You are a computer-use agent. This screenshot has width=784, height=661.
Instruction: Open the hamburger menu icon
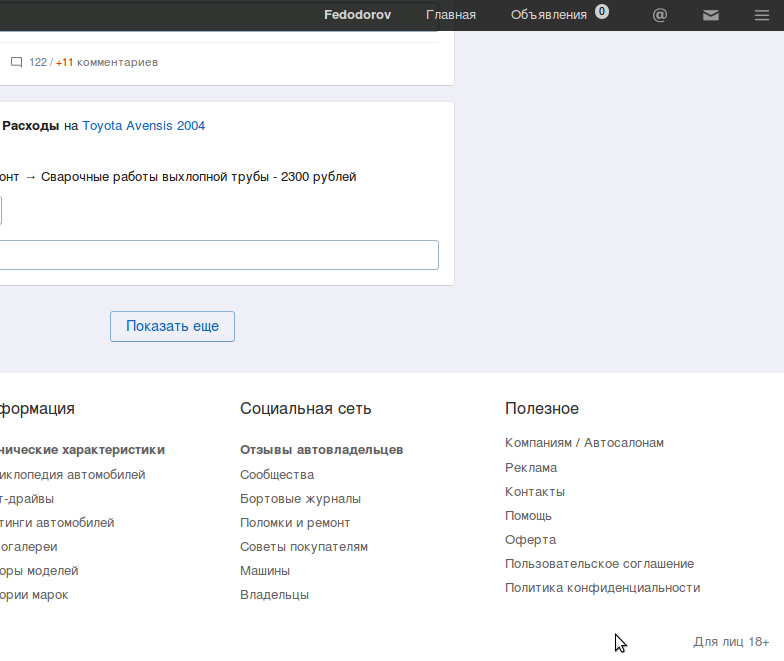click(762, 16)
